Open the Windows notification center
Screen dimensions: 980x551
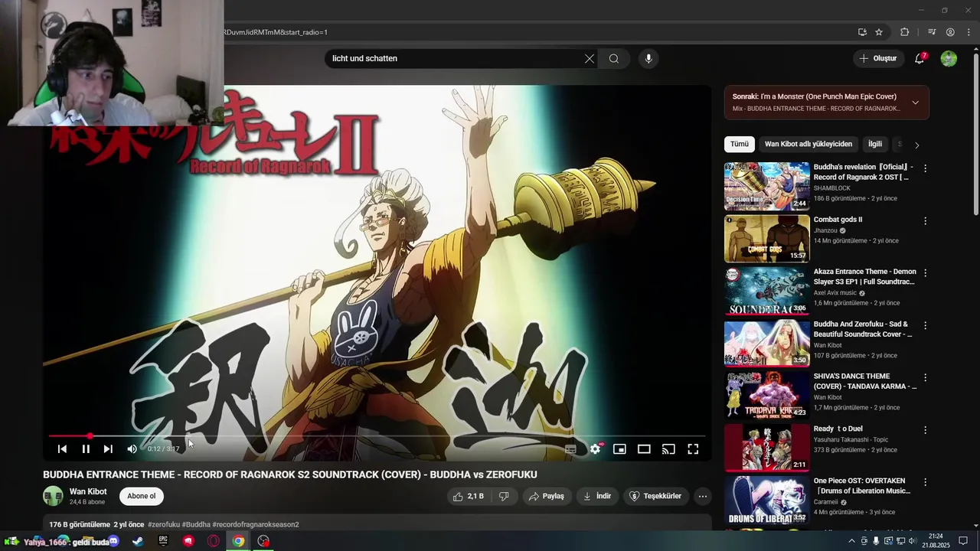[x=964, y=541]
